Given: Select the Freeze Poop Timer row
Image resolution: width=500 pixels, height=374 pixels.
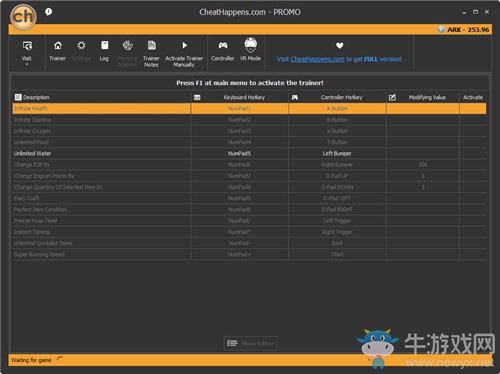Looking at the screenshot, I should (249, 221).
